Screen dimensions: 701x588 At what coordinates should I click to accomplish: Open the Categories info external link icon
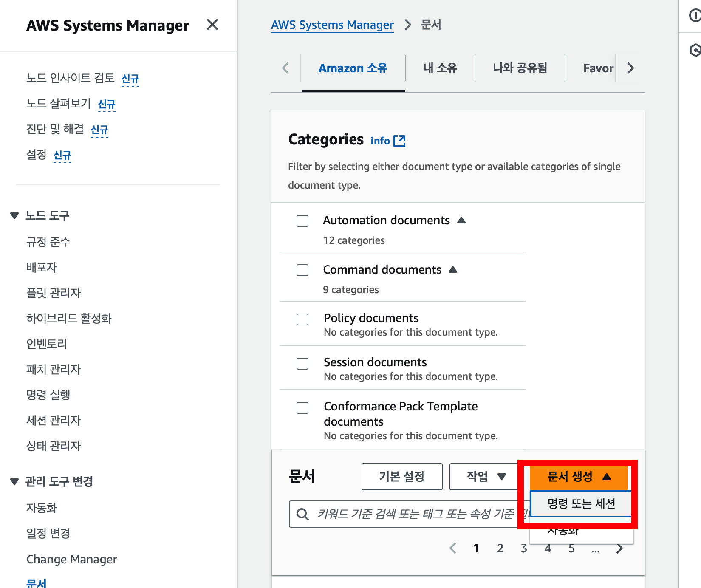pos(399,141)
